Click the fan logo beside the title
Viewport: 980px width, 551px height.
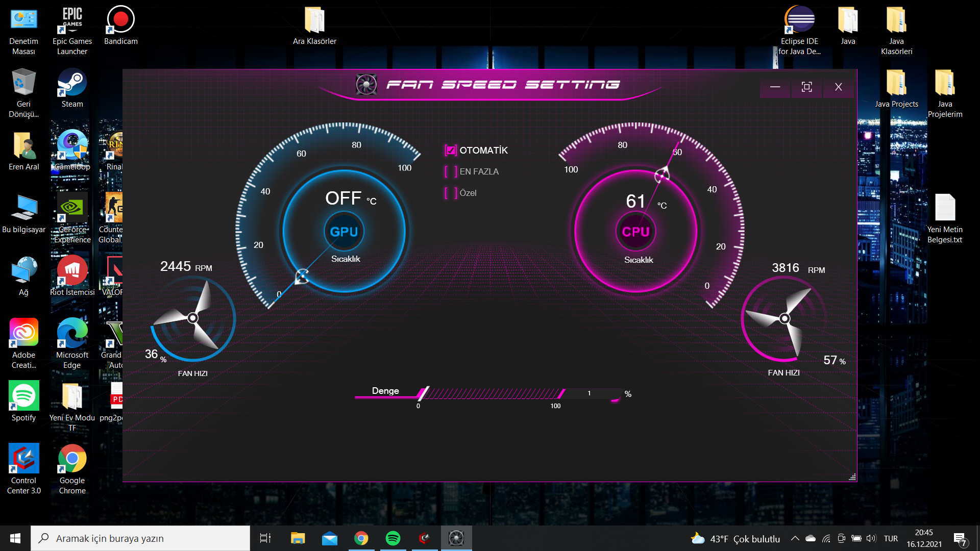tap(366, 85)
